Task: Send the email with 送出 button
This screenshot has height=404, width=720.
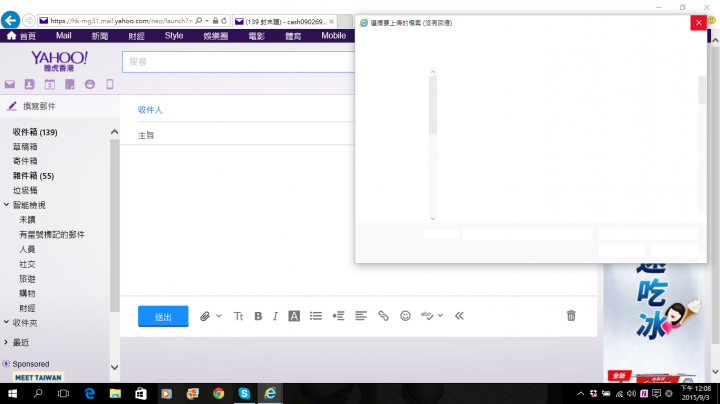Action: (163, 316)
